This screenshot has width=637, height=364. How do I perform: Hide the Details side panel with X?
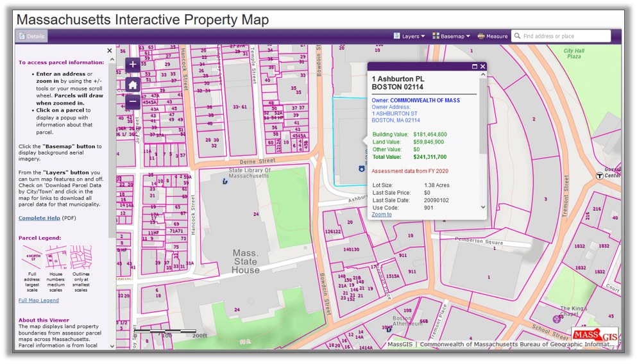(110, 51)
